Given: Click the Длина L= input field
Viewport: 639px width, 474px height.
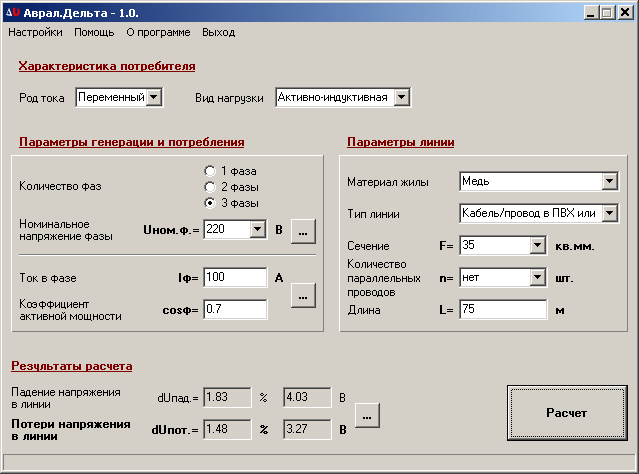Looking at the screenshot, I should click(x=503, y=309).
